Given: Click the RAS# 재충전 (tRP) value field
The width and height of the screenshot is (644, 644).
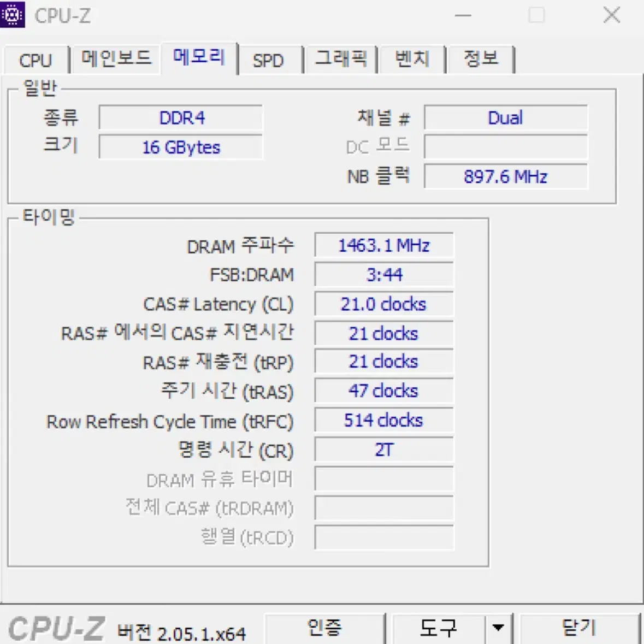Looking at the screenshot, I should pos(384,362).
